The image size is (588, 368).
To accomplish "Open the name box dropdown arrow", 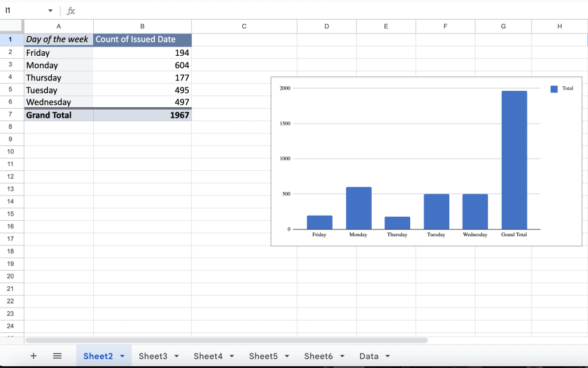I will point(50,11).
